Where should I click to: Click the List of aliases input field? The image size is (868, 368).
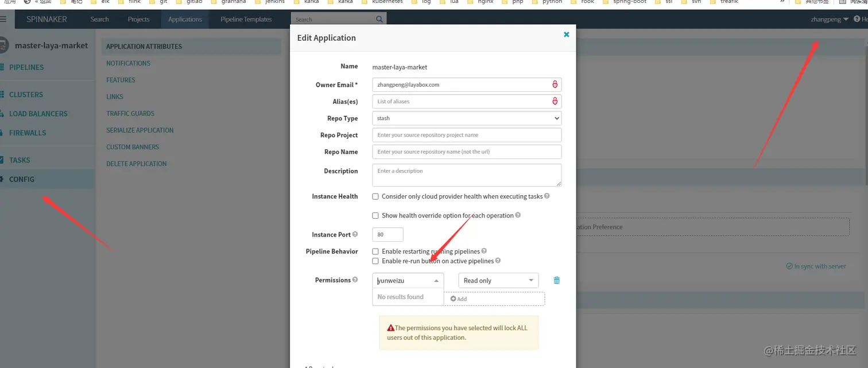click(x=467, y=101)
